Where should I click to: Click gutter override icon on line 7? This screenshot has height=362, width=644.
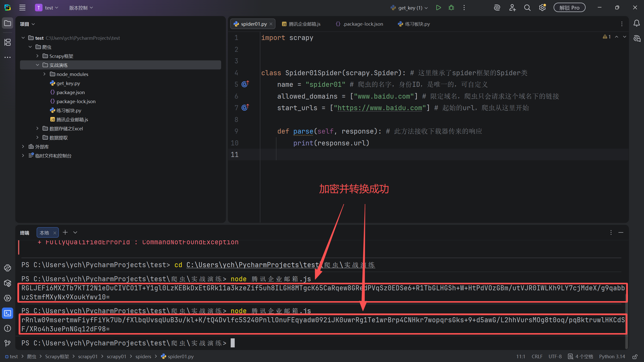coord(245,107)
